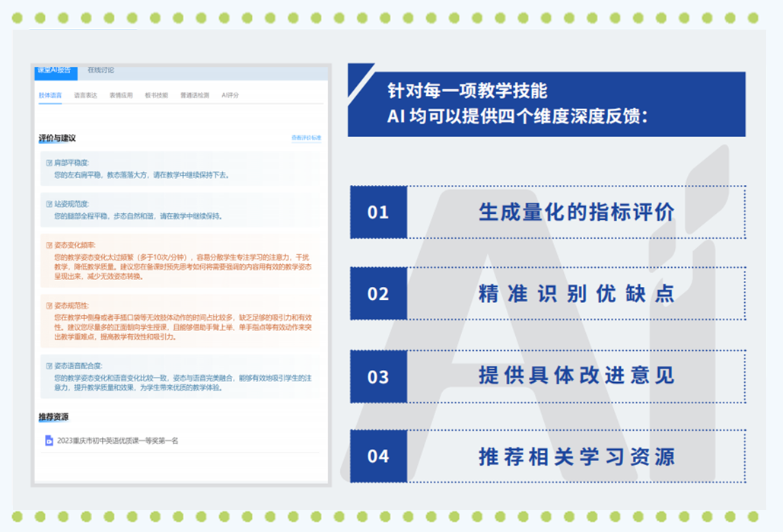Click the 01 生成量化的指标评价 item
Viewport: 783px width, 532px height.
pos(547,212)
